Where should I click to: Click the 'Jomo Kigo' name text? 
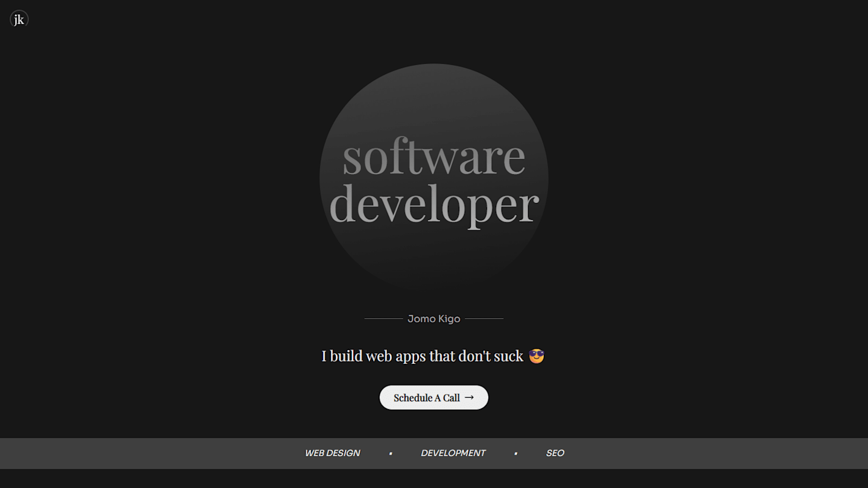coord(434,319)
